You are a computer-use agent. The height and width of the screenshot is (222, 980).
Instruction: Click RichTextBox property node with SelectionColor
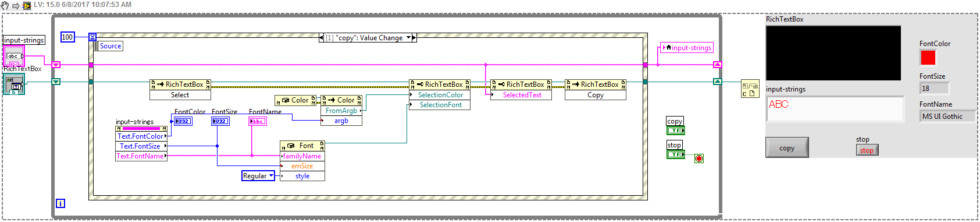tap(440, 84)
